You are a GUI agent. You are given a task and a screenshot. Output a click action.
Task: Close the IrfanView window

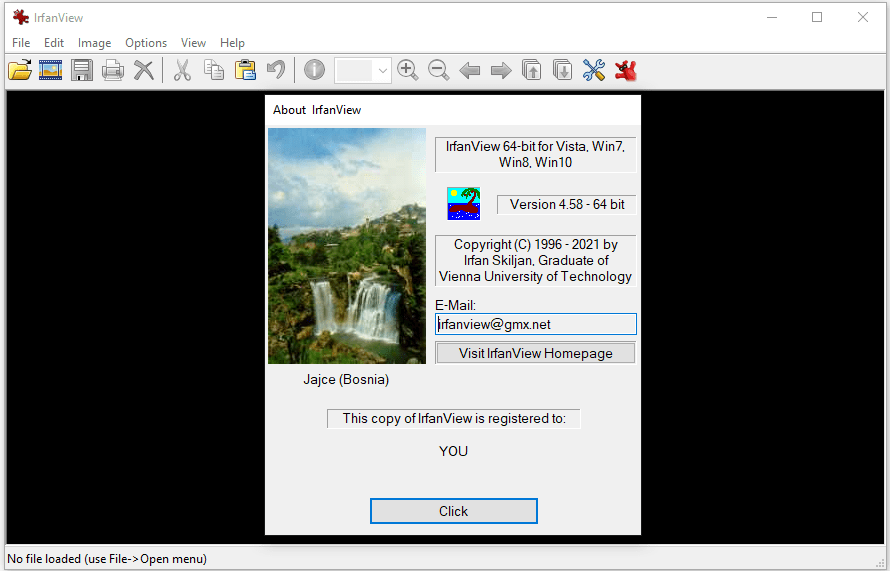(863, 17)
